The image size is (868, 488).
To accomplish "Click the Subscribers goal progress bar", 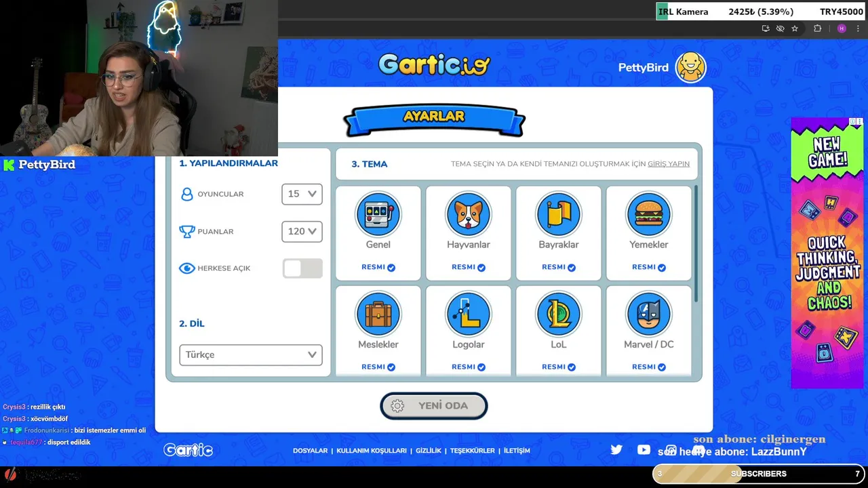I will coord(759,474).
